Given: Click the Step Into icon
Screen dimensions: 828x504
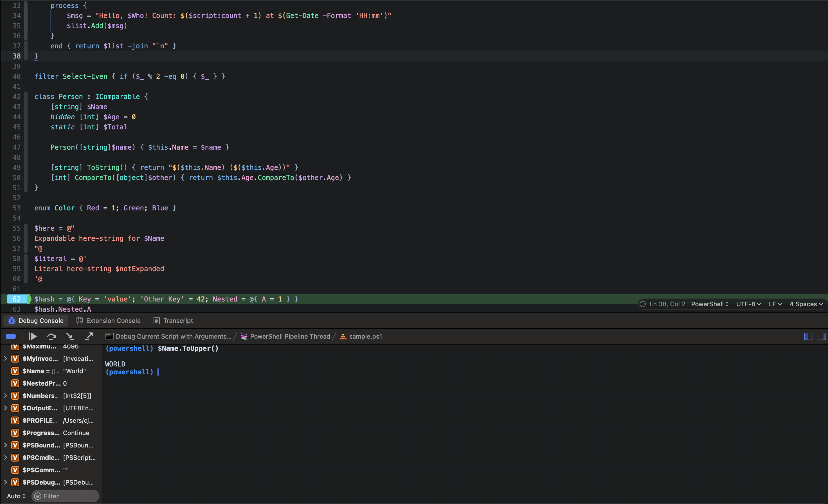Looking at the screenshot, I should click(70, 336).
